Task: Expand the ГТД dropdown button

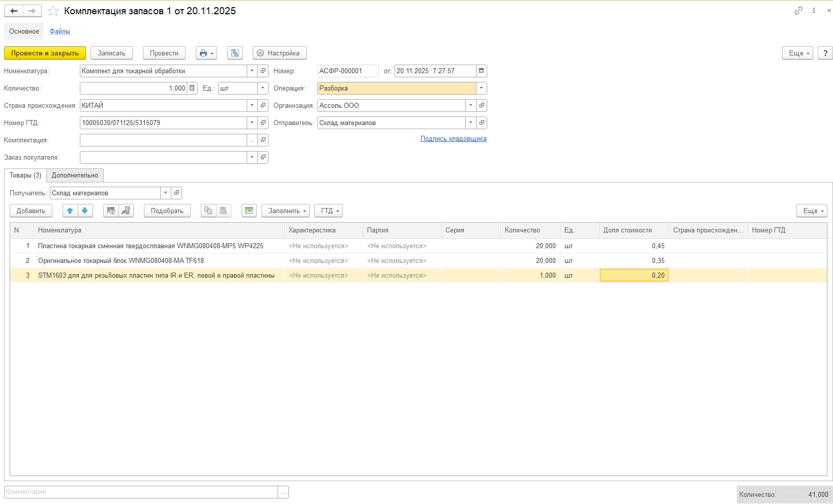Action: tap(329, 211)
